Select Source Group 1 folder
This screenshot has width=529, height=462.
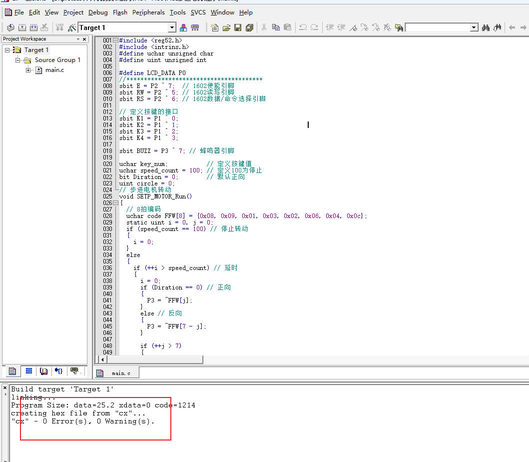point(58,60)
